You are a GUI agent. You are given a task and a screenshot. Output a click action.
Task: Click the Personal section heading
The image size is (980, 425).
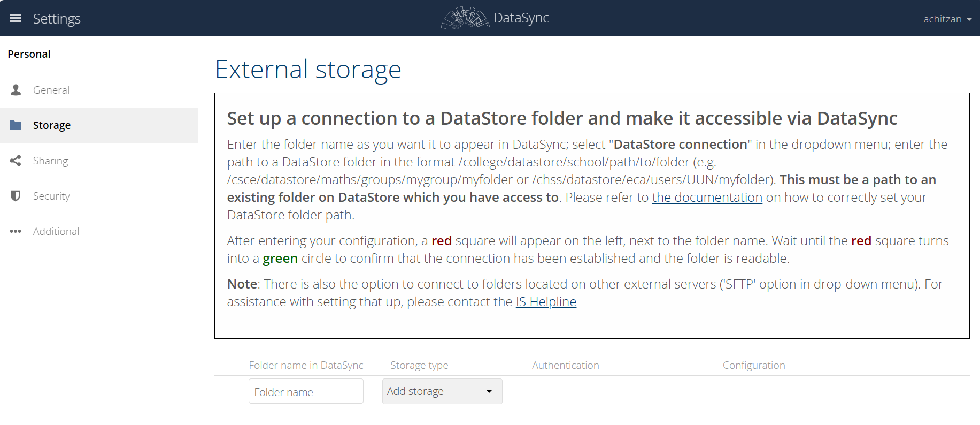[x=29, y=54]
